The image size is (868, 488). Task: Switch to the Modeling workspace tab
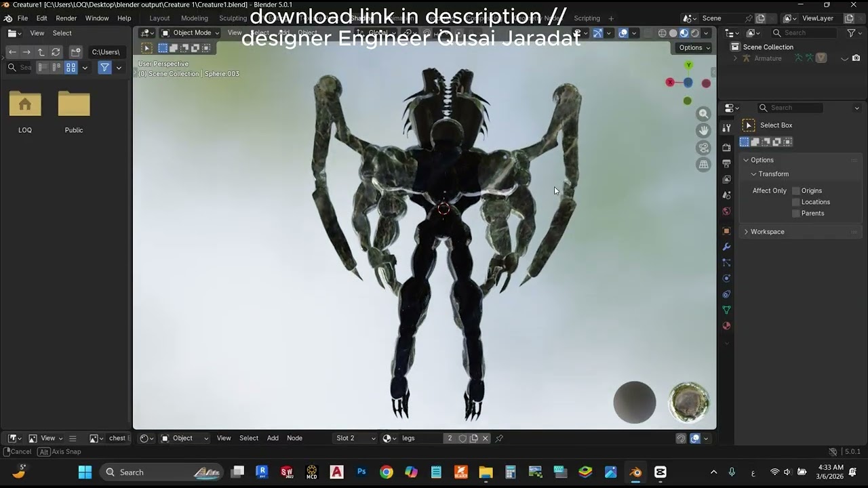coord(195,18)
